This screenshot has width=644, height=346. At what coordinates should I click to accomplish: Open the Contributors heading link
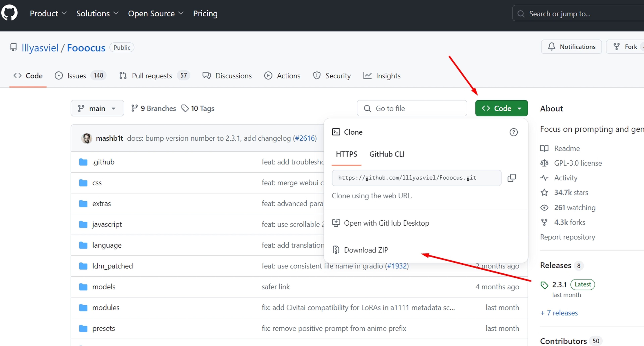(x=563, y=341)
